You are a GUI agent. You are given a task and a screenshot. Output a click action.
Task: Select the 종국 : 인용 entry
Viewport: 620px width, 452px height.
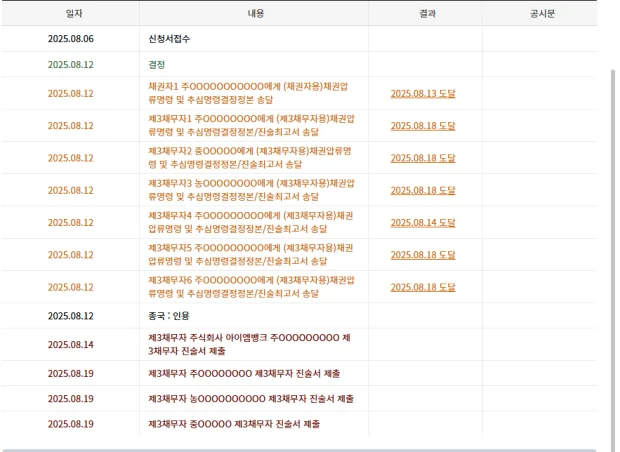(x=168, y=315)
